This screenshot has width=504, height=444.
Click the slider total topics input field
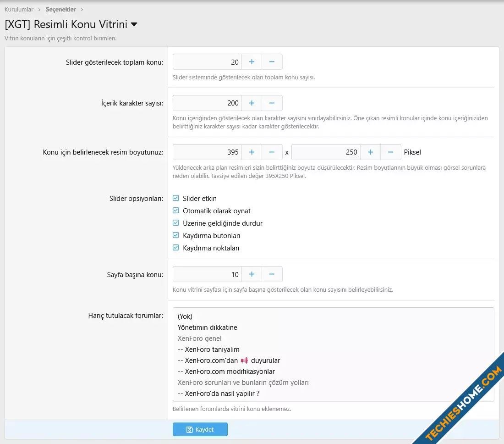tap(207, 62)
